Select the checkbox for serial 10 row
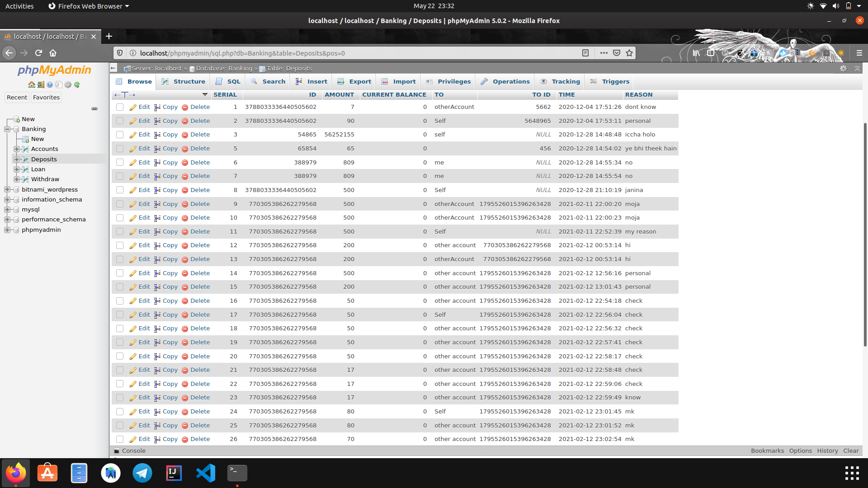 [x=120, y=218]
